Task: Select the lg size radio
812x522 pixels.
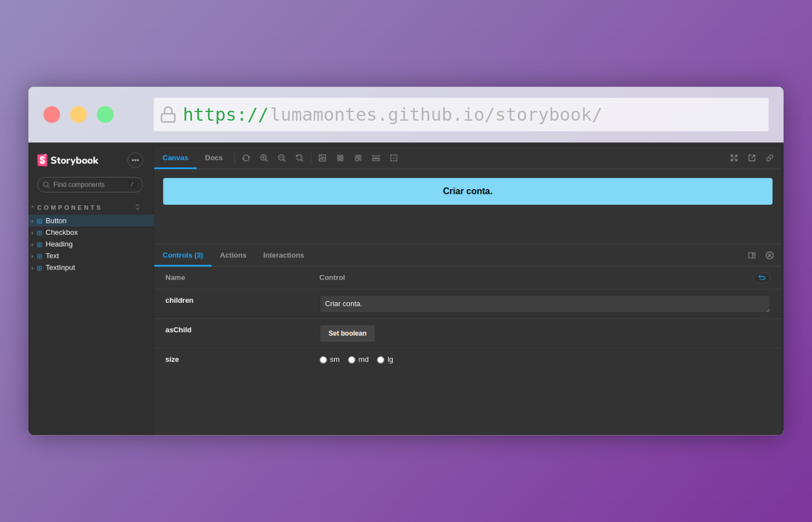Action: click(380, 360)
